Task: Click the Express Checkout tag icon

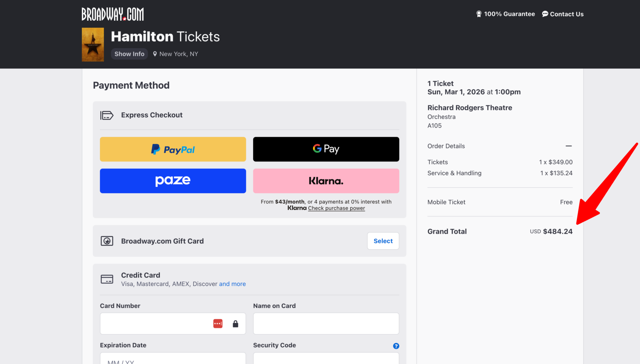Action: (107, 115)
